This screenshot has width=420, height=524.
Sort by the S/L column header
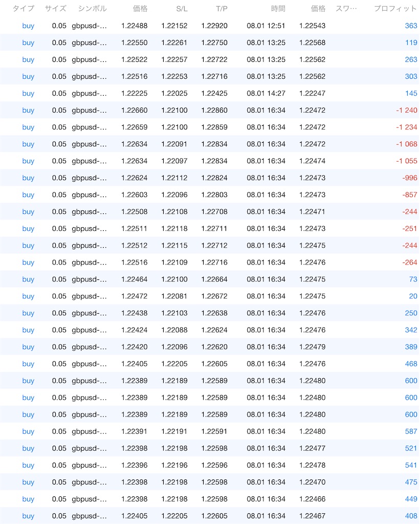point(182,9)
